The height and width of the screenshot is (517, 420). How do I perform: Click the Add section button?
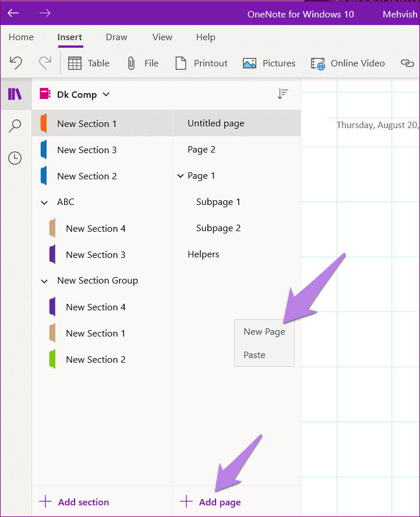(74, 502)
